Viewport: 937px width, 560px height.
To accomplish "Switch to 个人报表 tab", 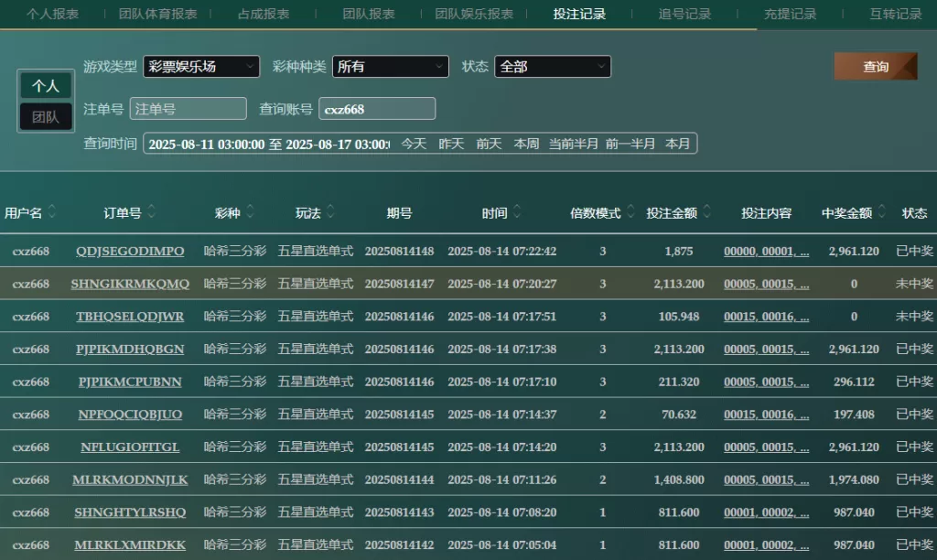I will tap(52, 14).
